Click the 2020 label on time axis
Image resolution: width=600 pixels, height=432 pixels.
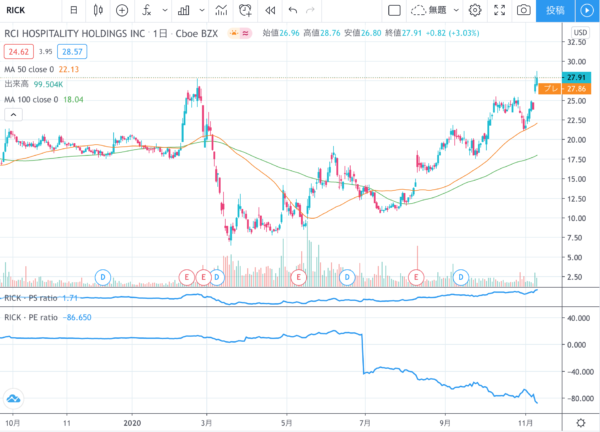pyautogui.click(x=132, y=423)
